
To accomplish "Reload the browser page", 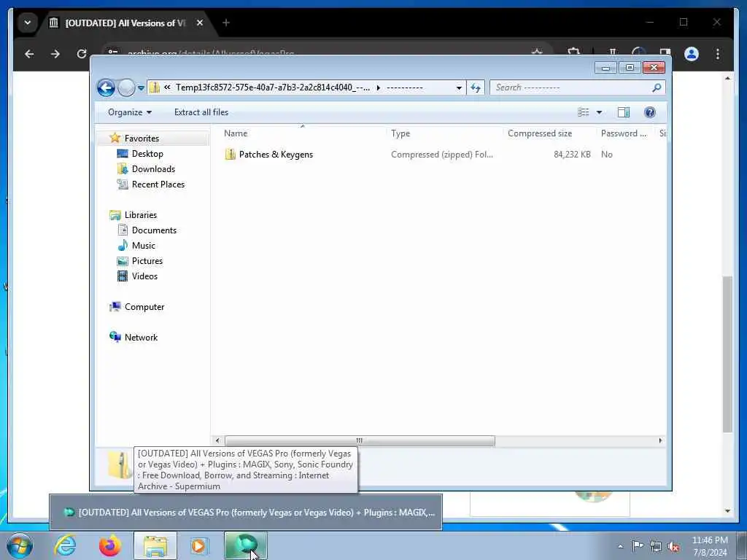I will click(82, 54).
